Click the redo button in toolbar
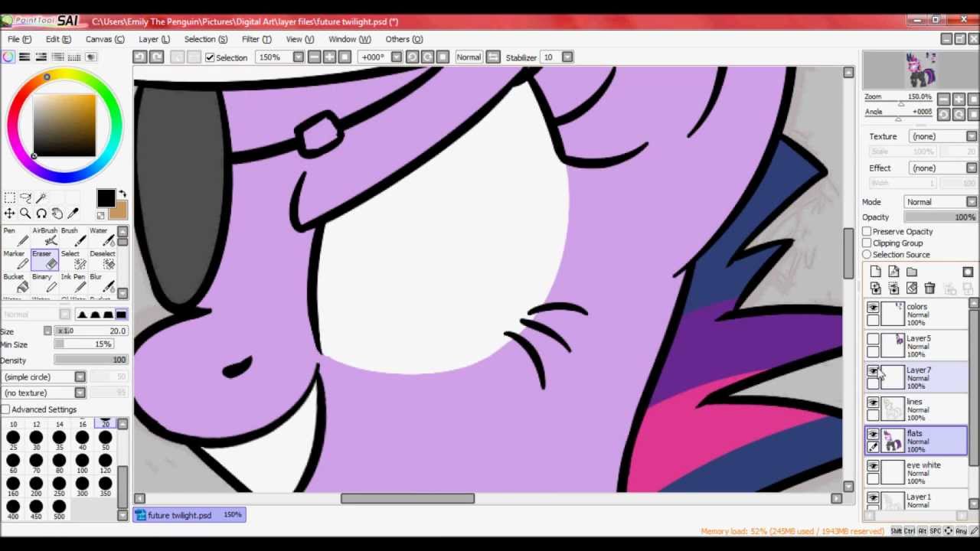The width and height of the screenshot is (980, 551). [156, 57]
